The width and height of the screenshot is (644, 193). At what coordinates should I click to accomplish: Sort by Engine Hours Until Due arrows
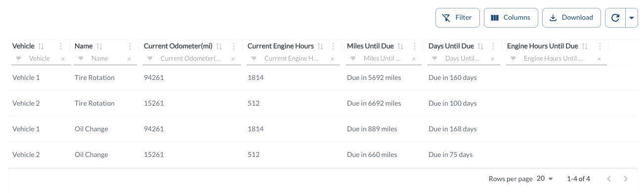tap(585, 46)
